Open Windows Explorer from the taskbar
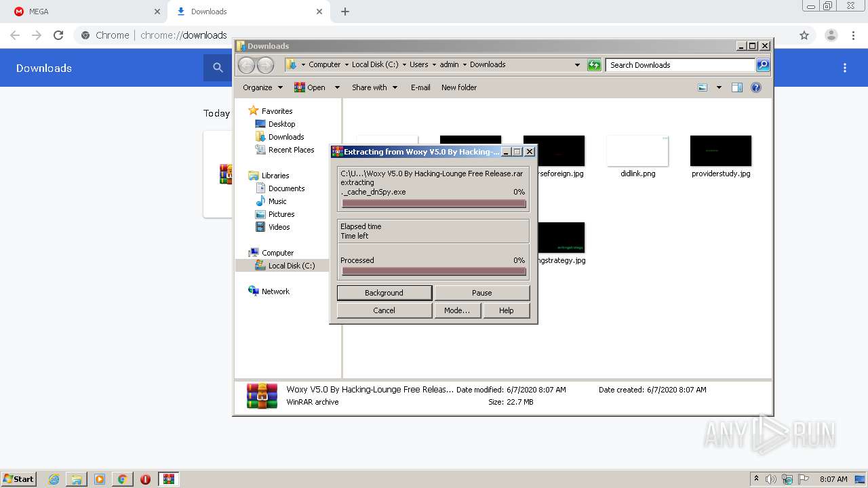Screen dimensions: 868x488 [77, 479]
